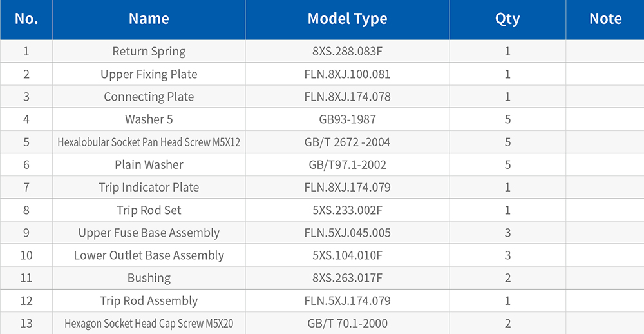Click the "No." column header

pos(26,19)
